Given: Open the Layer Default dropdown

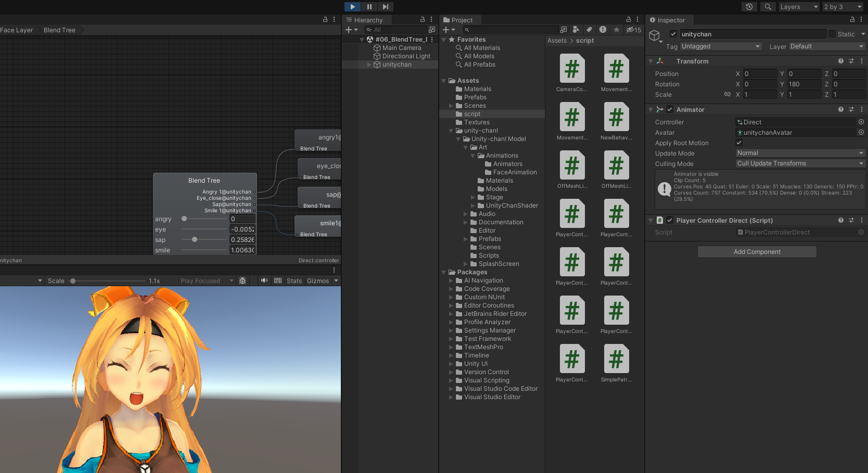Looking at the screenshot, I should point(827,46).
